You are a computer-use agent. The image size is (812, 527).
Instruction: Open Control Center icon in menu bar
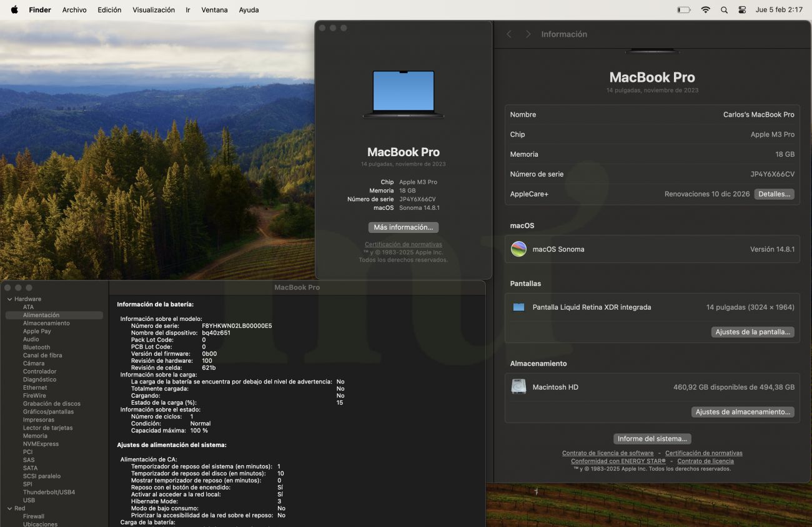click(742, 10)
